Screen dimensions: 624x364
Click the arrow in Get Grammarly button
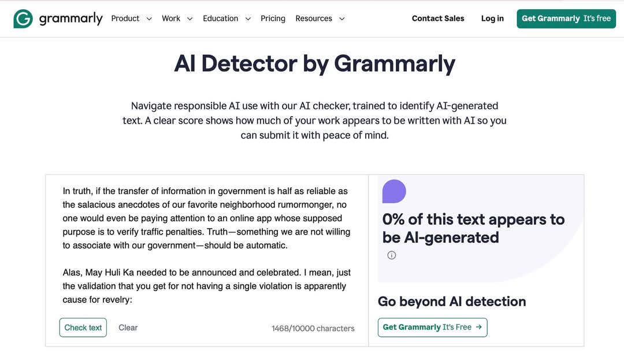coord(478,327)
